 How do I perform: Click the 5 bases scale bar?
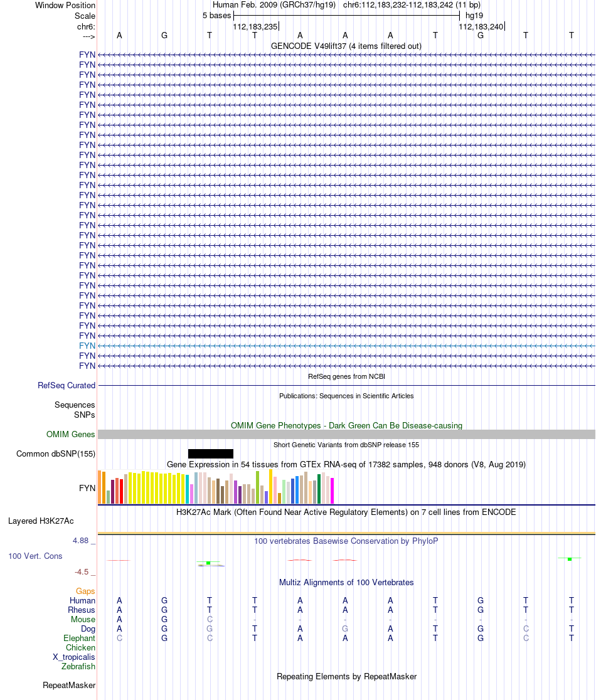tap(346, 16)
